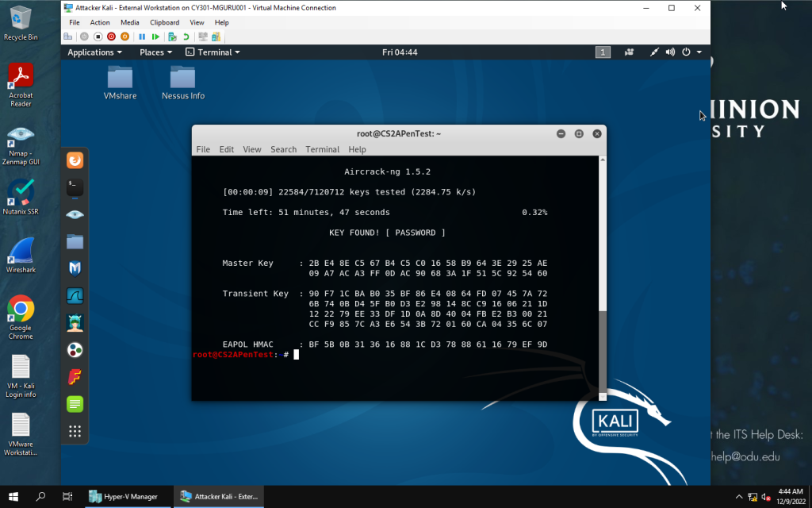Open Maltego from the Kali dock

coord(75,350)
